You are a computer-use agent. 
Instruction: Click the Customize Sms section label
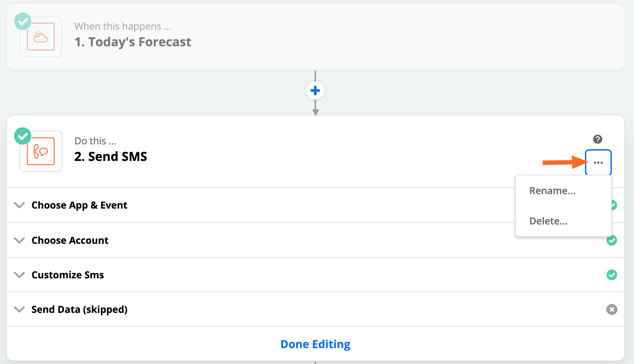pos(68,275)
